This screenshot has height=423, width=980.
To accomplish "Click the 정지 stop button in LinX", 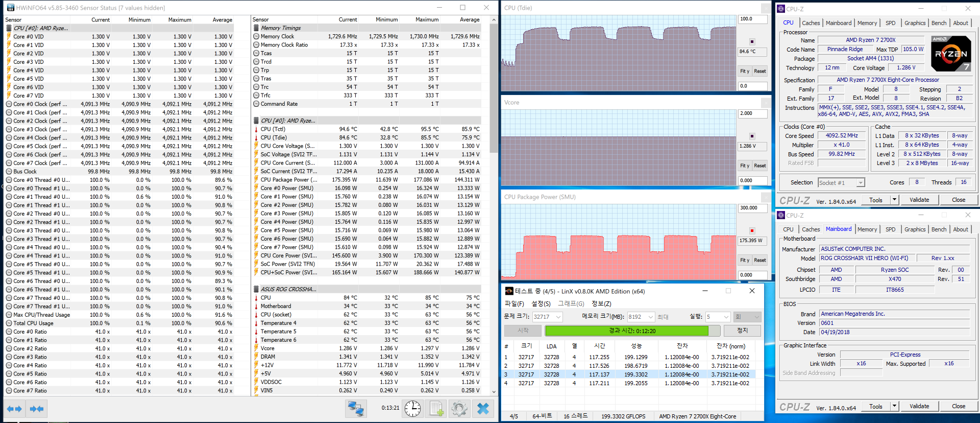I will 742,331.
